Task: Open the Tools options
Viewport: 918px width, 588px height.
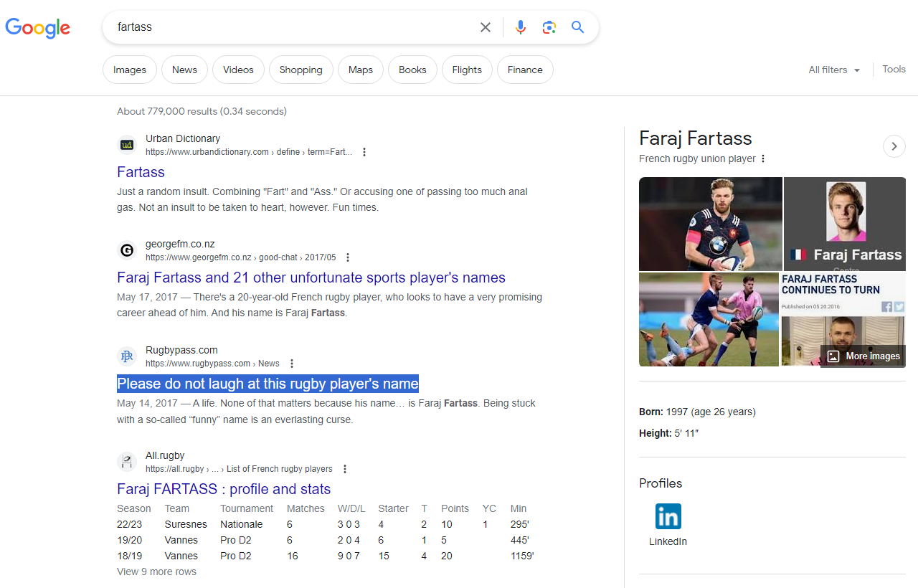Action: pos(894,69)
